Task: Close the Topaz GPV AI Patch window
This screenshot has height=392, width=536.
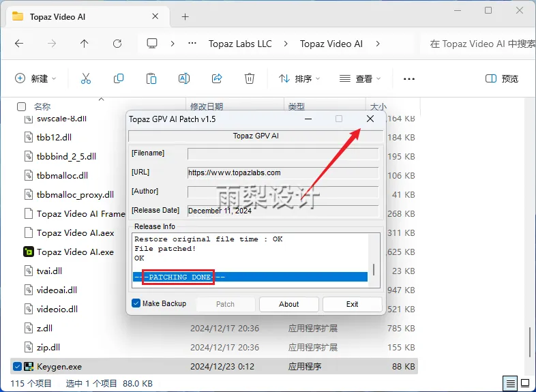Action: 370,119
